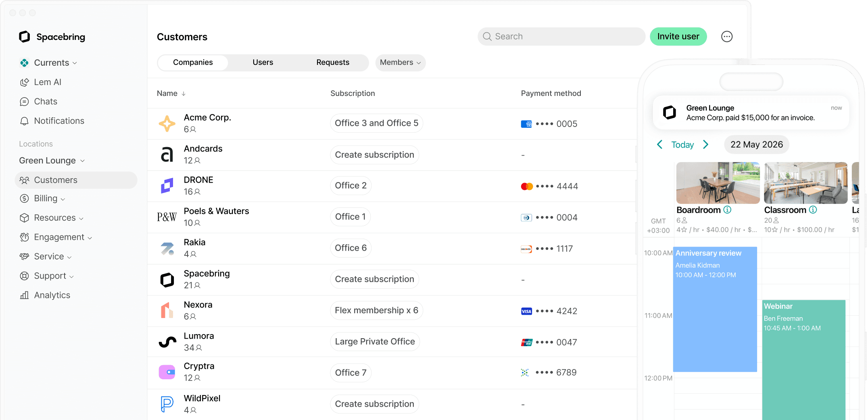The width and height of the screenshot is (868, 420).
Task: Open Notifications bell in sidebar
Action: pyautogui.click(x=25, y=121)
